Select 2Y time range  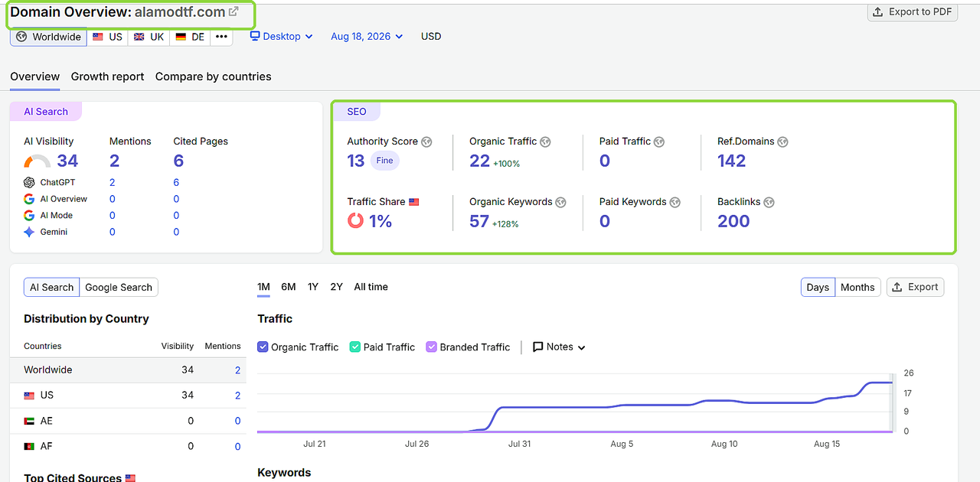(336, 287)
